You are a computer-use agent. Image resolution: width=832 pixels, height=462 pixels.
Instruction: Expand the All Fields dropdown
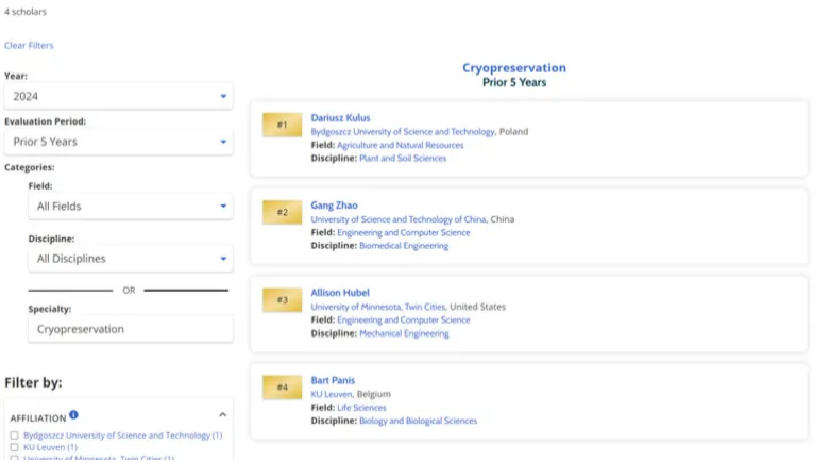click(130, 206)
